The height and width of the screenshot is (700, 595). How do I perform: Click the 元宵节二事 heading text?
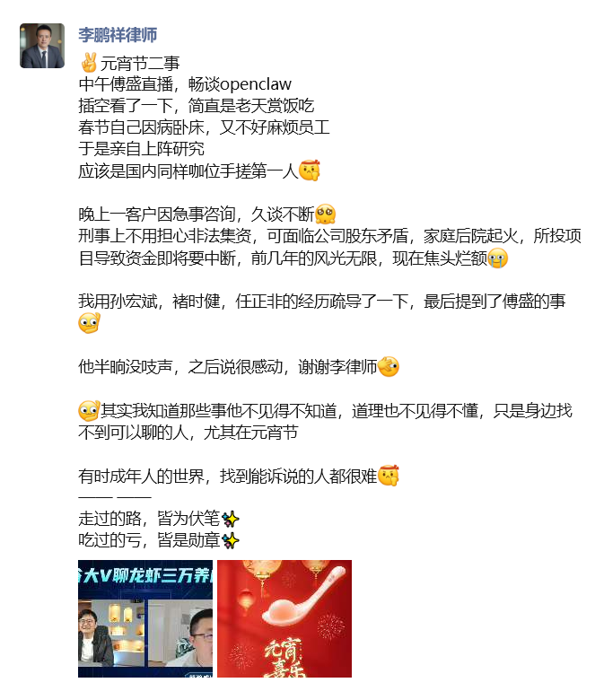click(140, 64)
